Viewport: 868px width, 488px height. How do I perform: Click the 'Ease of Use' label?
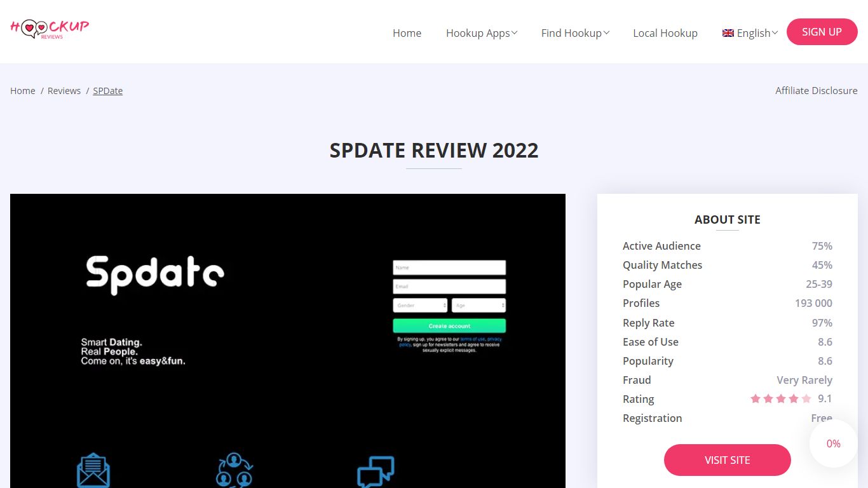(x=651, y=342)
